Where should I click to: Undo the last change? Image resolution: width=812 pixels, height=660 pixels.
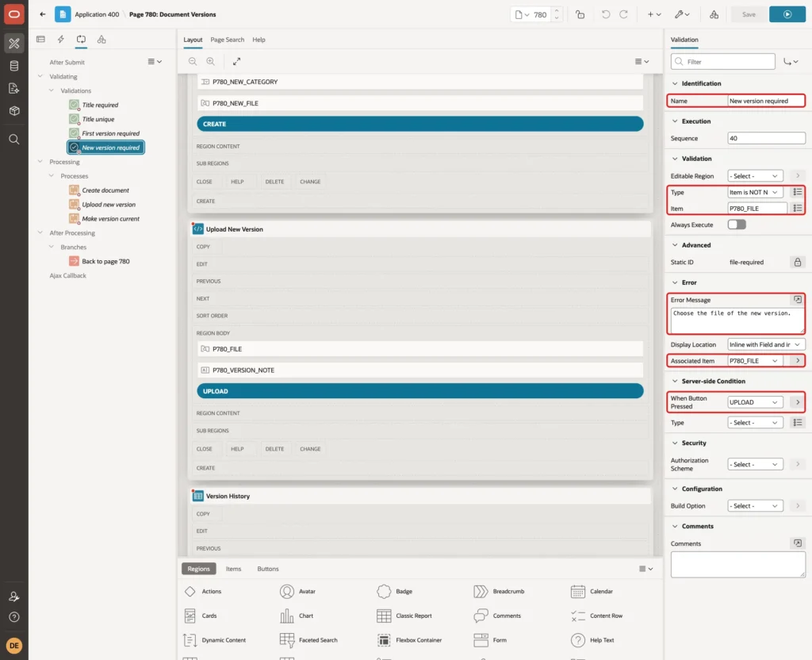click(x=605, y=14)
